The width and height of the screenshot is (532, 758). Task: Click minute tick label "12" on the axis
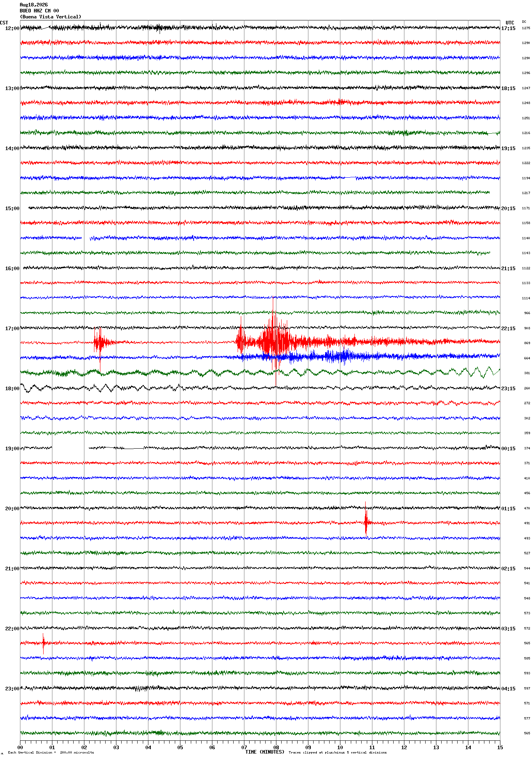[x=404, y=747]
